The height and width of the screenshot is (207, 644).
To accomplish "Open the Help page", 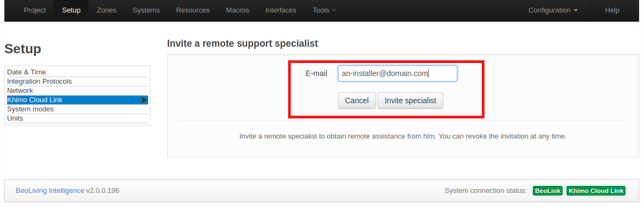I will [612, 10].
